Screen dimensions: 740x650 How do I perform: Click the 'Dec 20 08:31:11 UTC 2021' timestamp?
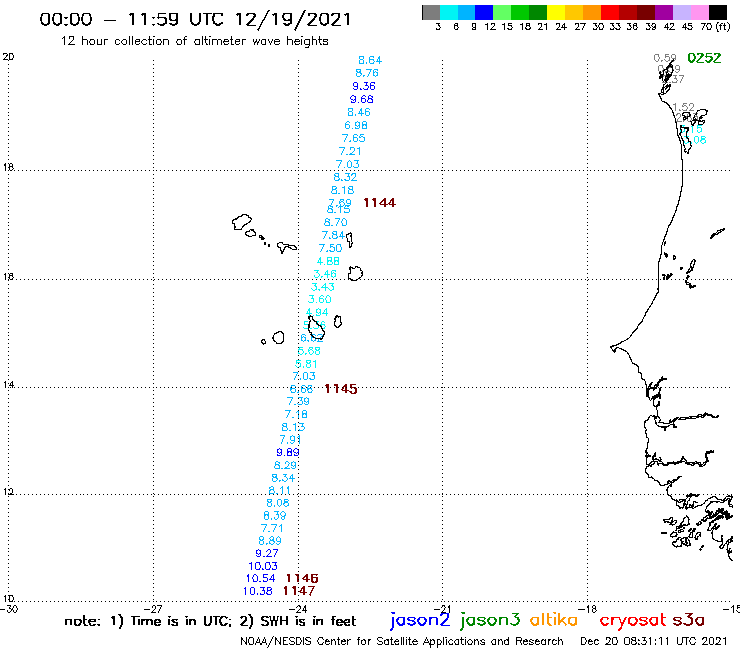click(x=654, y=642)
